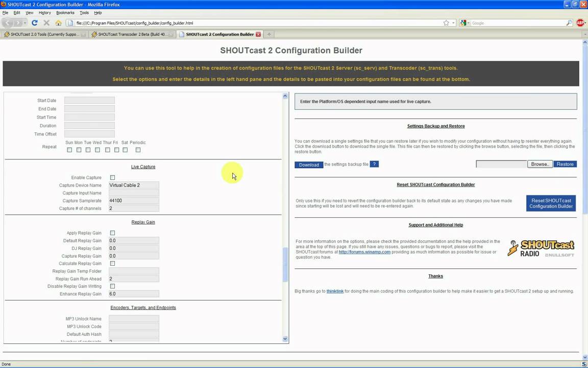Screen dimensions: 588x368
Task: Click the Time Offset field
Action: pos(89,134)
